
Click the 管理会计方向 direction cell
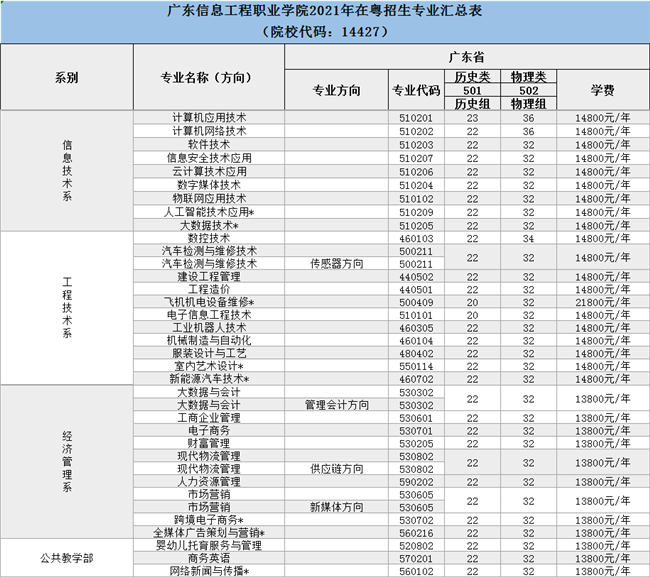(x=337, y=405)
